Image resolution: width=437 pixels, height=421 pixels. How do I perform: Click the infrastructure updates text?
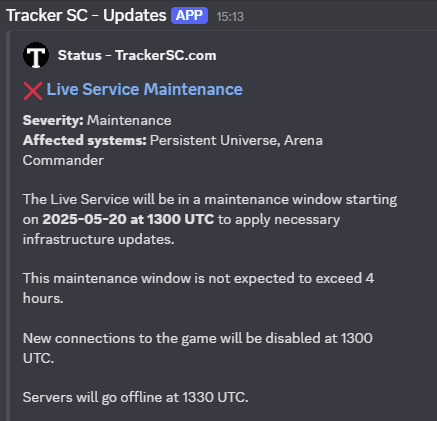click(x=98, y=239)
